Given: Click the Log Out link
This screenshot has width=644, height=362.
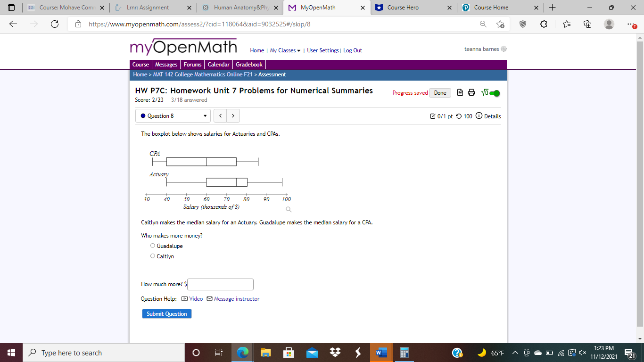Looking at the screenshot, I should click(x=352, y=50).
